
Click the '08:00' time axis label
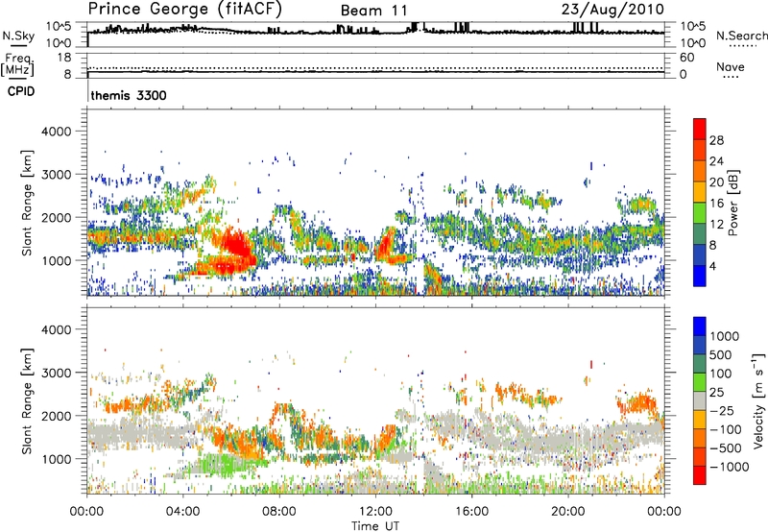coord(279,512)
